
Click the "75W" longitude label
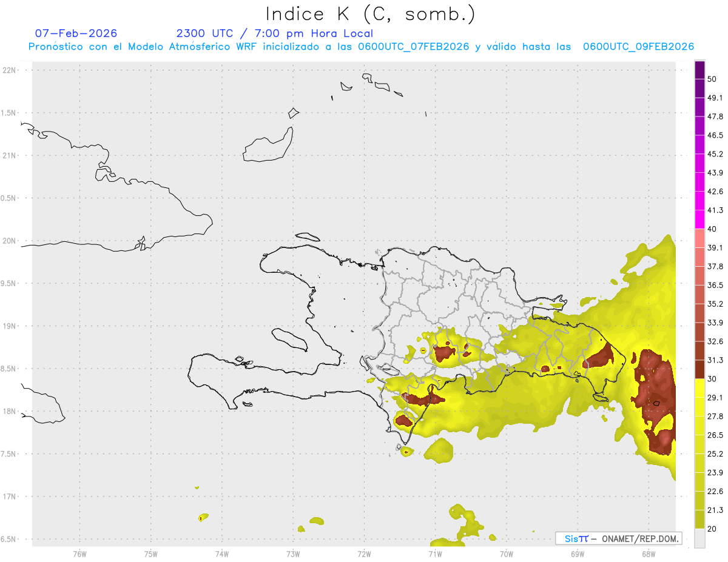(x=150, y=554)
